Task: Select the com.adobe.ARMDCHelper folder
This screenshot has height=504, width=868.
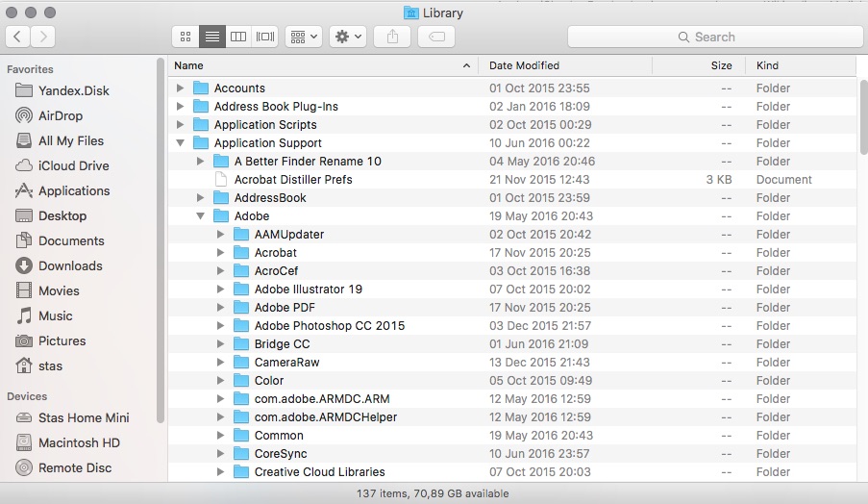Action: tap(512, 417)
